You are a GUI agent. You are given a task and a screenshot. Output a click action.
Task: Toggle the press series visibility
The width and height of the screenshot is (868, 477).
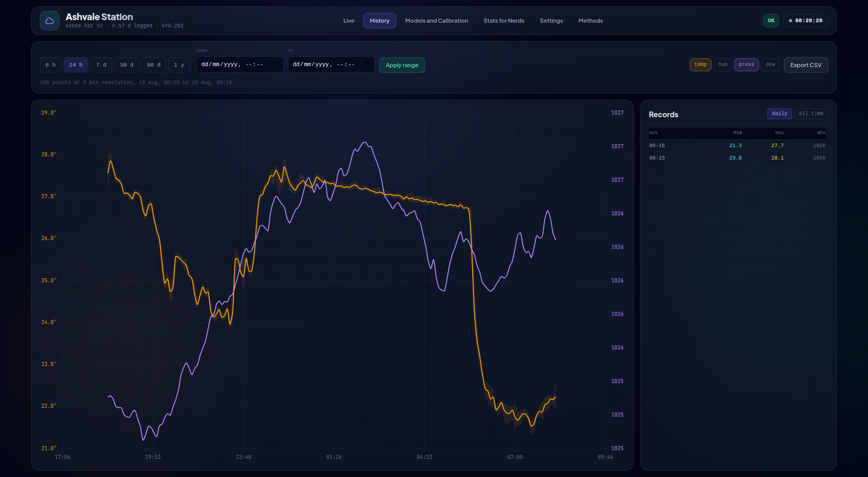click(746, 65)
